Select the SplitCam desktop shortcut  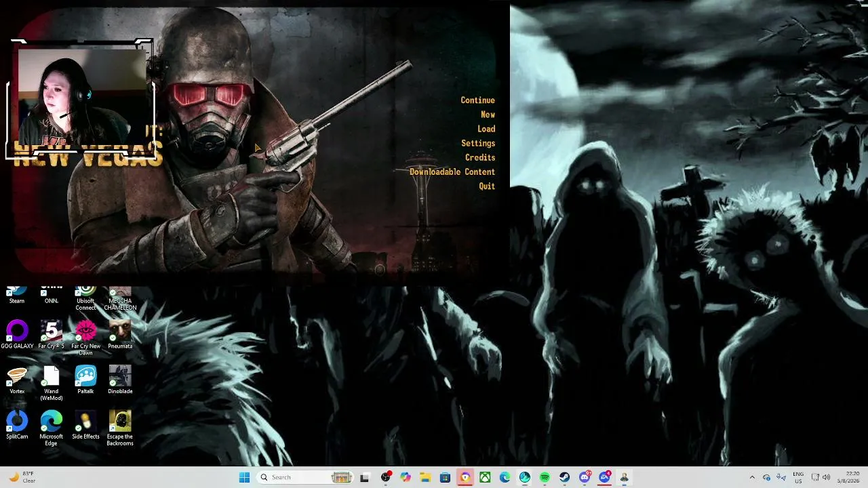(x=17, y=426)
